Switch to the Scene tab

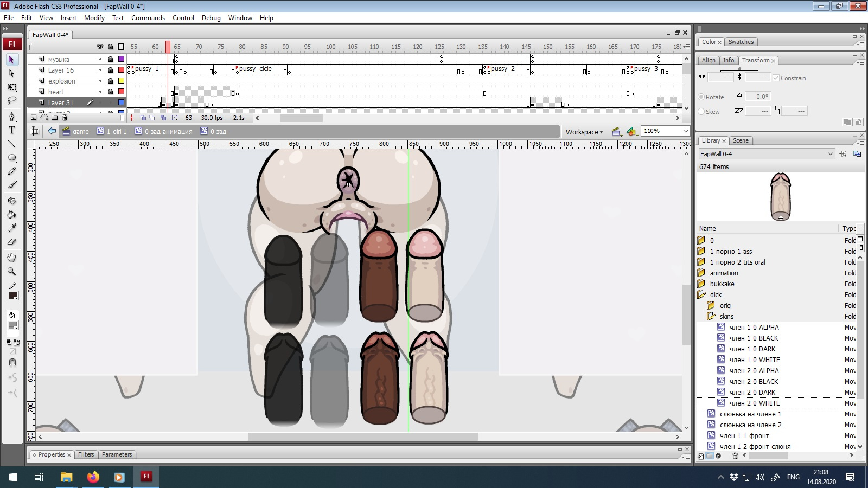click(741, 140)
